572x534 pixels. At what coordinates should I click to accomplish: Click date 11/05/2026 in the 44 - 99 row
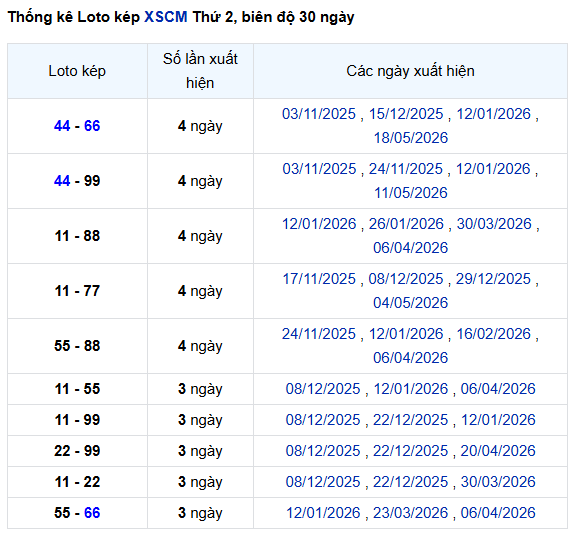pyautogui.click(x=410, y=193)
